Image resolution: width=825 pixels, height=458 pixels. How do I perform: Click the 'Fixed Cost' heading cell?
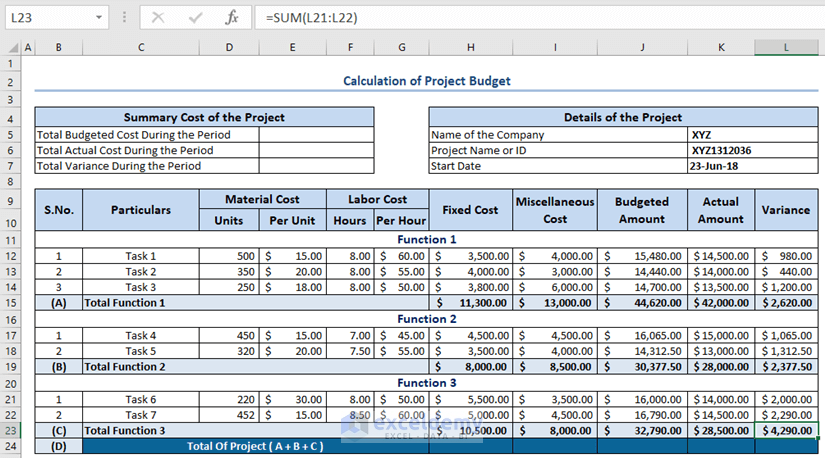click(470, 210)
